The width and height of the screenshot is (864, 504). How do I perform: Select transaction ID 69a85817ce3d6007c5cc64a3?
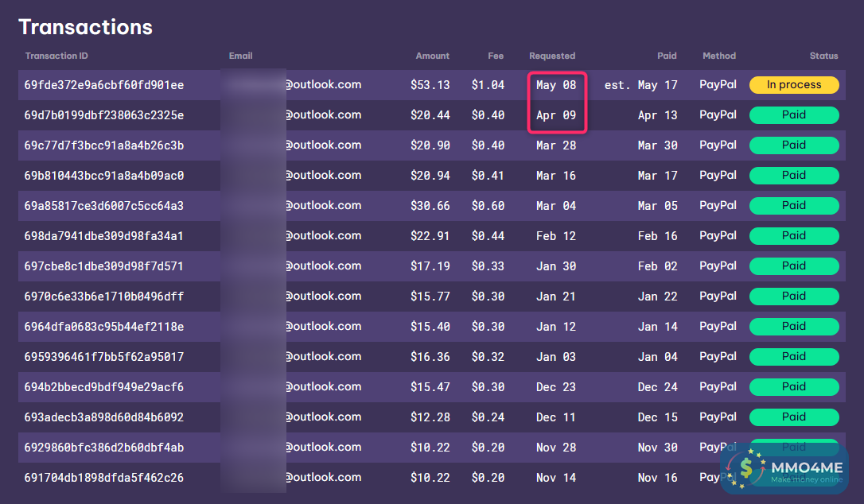104,206
